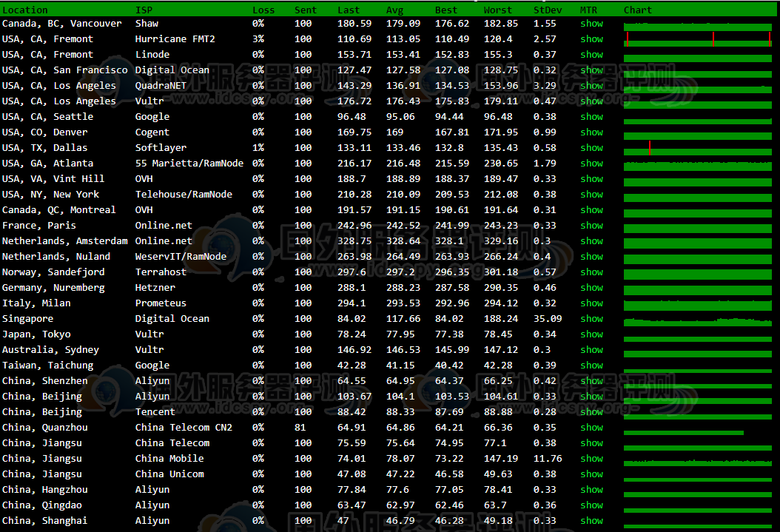Select the 1% loss value for Softlayer
780x532 pixels.
point(258,148)
